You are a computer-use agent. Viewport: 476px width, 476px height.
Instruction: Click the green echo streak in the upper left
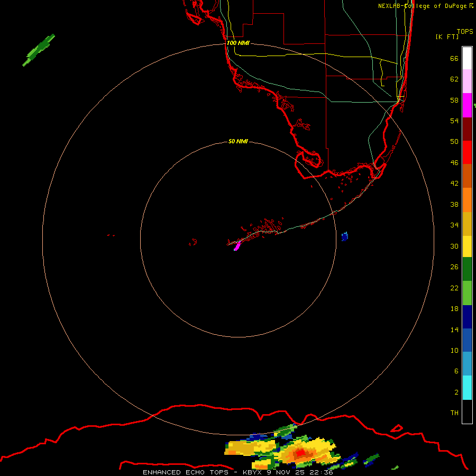tap(39, 50)
